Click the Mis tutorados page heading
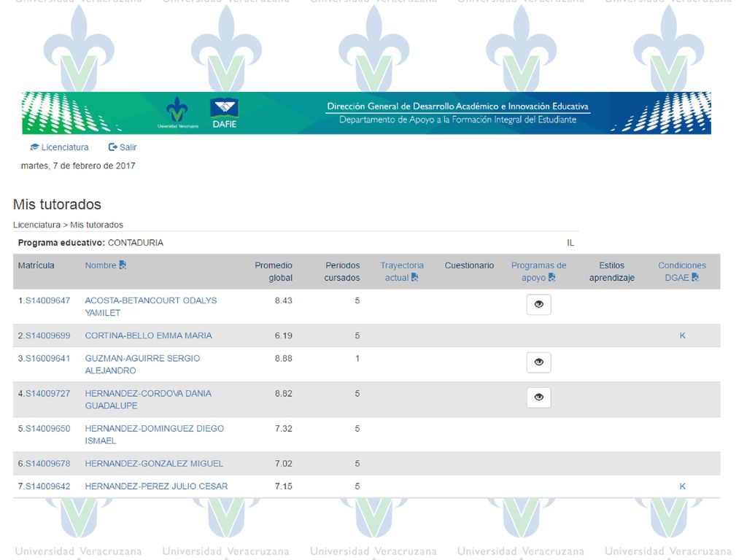 click(57, 204)
